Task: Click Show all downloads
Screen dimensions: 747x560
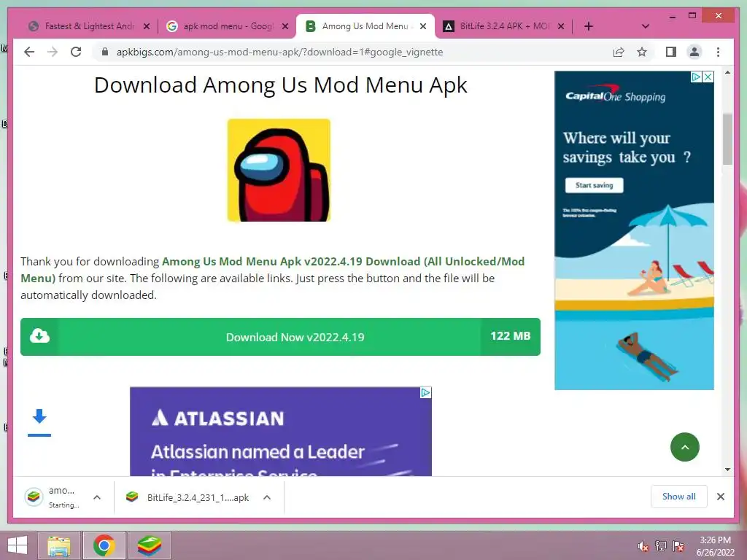Action: pos(679,496)
